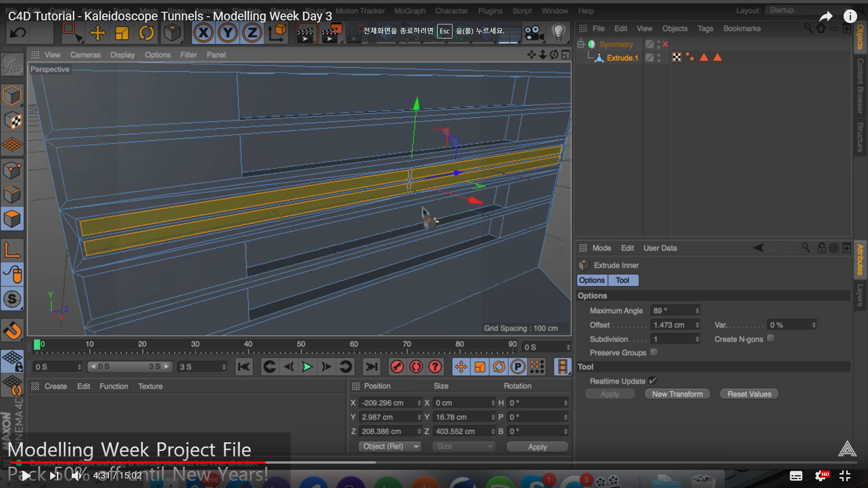This screenshot has height=488, width=868.
Task: Enable Create N-gons checkbox
Action: pos(771,338)
